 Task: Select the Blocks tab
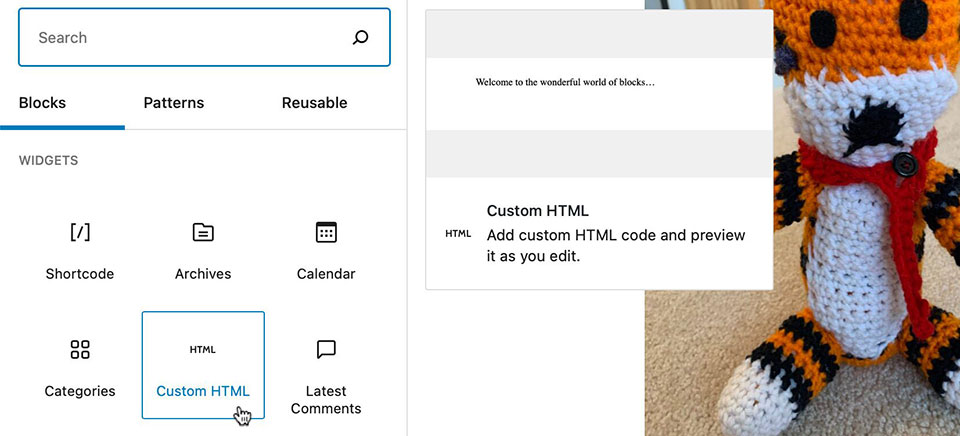pyautogui.click(x=42, y=103)
